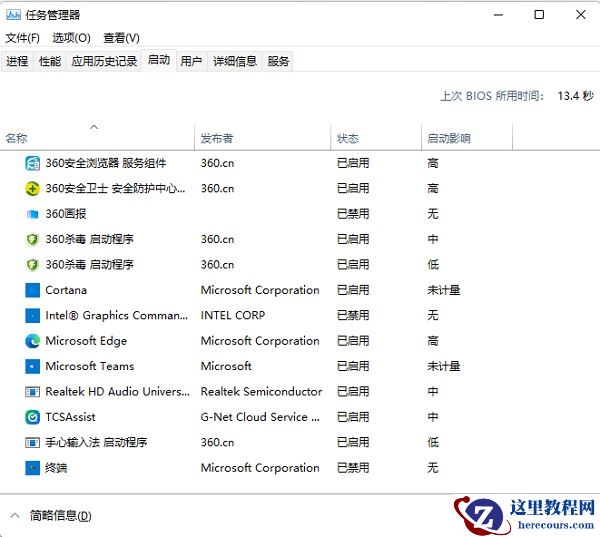Screen dimensions: 600x537
Task: Click the 360安全浏览器 服务组件 icon
Action: click(33, 163)
